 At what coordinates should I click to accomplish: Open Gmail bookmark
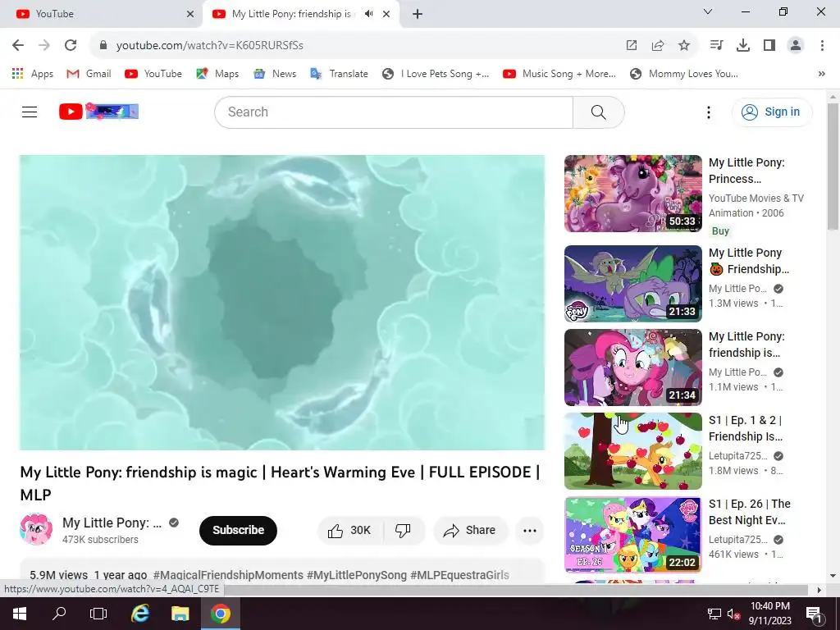[89, 74]
